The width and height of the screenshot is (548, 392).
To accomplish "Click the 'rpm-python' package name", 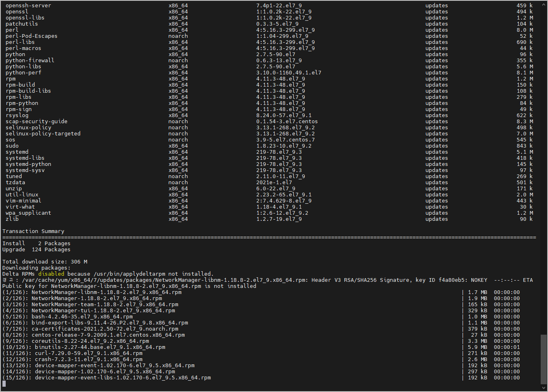I will click(22, 103).
